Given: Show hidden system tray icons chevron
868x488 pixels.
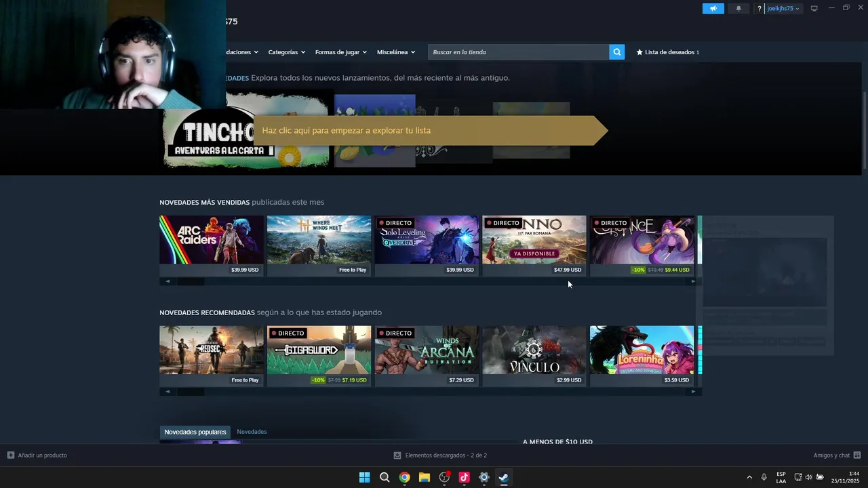Looking at the screenshot, I should (x=749, y=477).
